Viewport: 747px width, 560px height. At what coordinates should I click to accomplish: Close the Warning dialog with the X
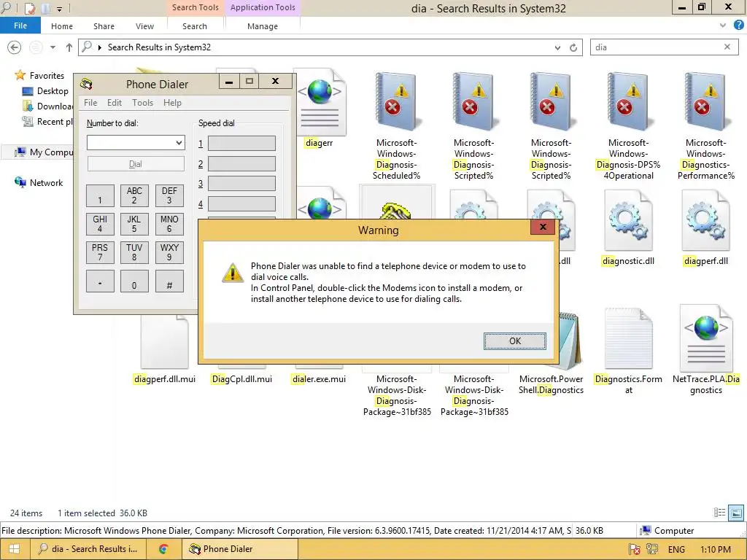[x=543, y=227]
